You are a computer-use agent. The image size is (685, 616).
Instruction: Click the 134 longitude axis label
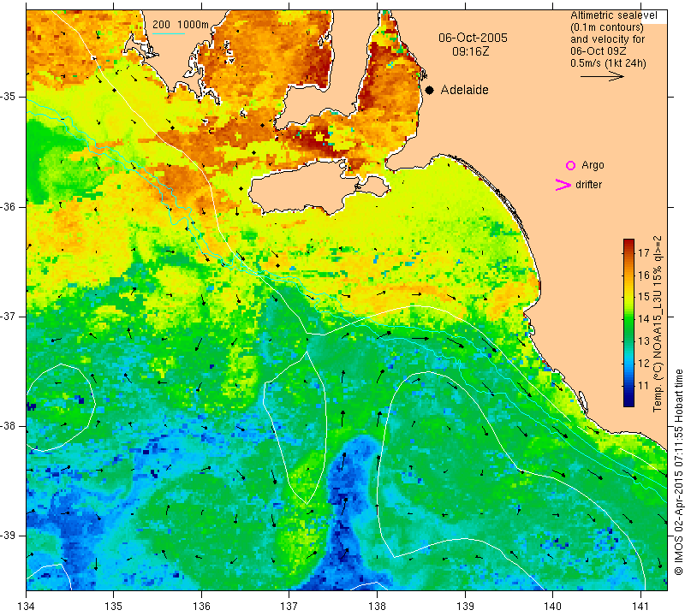pos(27,606)
